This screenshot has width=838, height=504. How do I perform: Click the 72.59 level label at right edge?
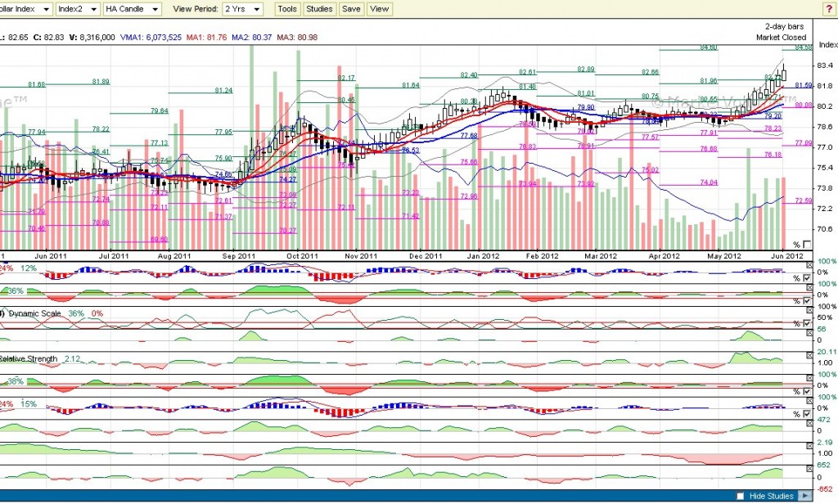[804, 200]
